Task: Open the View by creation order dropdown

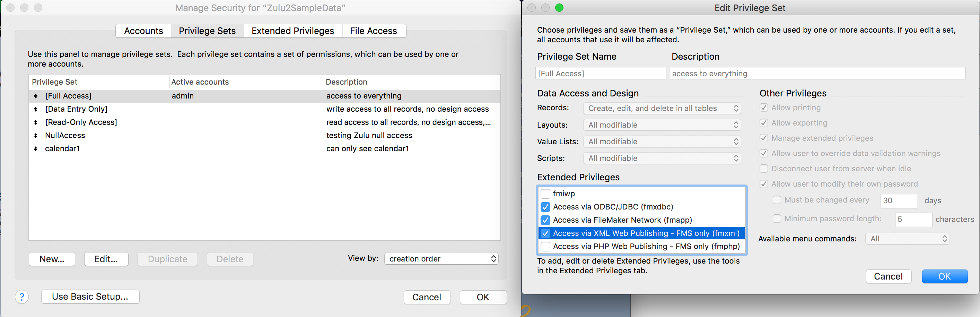Action: coord(441,259)
